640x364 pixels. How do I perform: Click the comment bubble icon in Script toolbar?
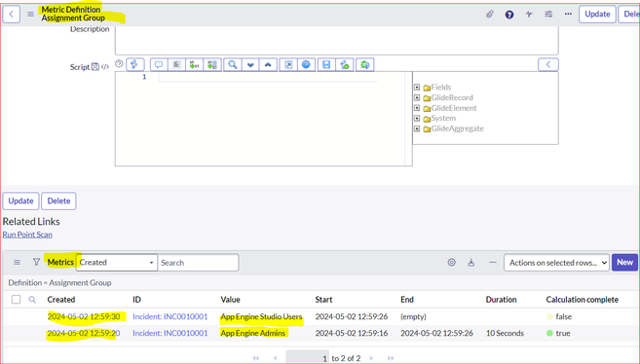point(159,64)
